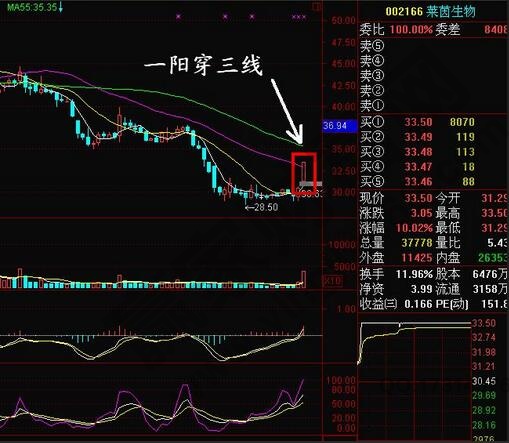
Task: Click the 委比 100.00% value
Action: point(411,29)
